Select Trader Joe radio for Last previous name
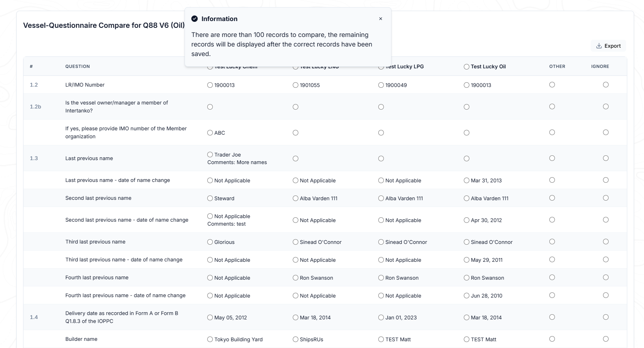The image size is (644, 348). pos(210,155)
